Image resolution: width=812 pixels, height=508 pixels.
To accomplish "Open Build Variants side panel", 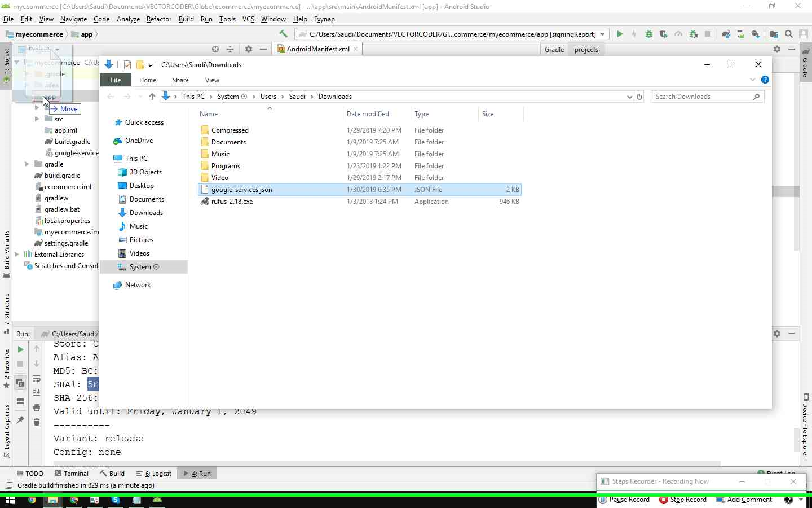I will (7, 254).
